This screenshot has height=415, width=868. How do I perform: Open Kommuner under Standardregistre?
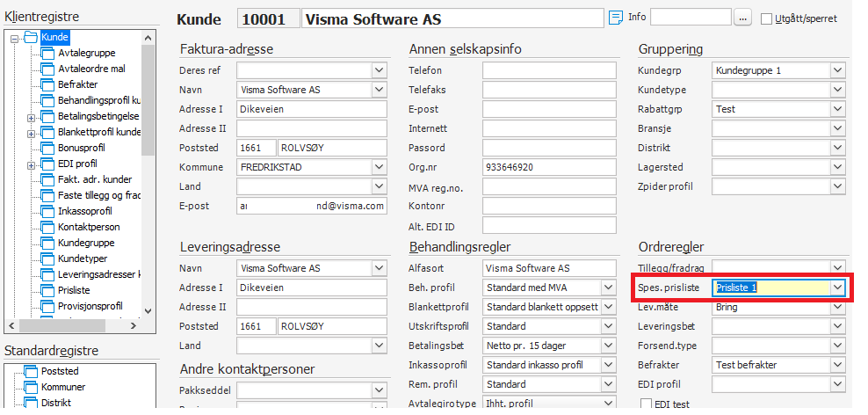(x=63, y=387)
